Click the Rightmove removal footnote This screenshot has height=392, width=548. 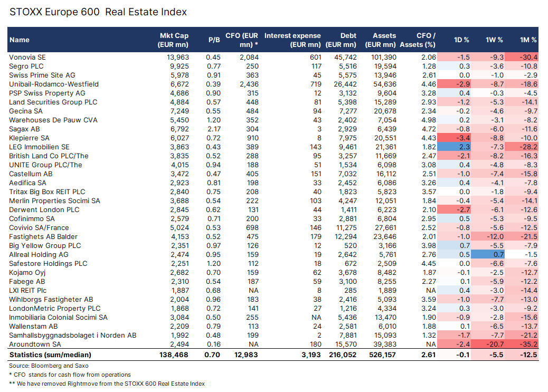tap(107, 384)
